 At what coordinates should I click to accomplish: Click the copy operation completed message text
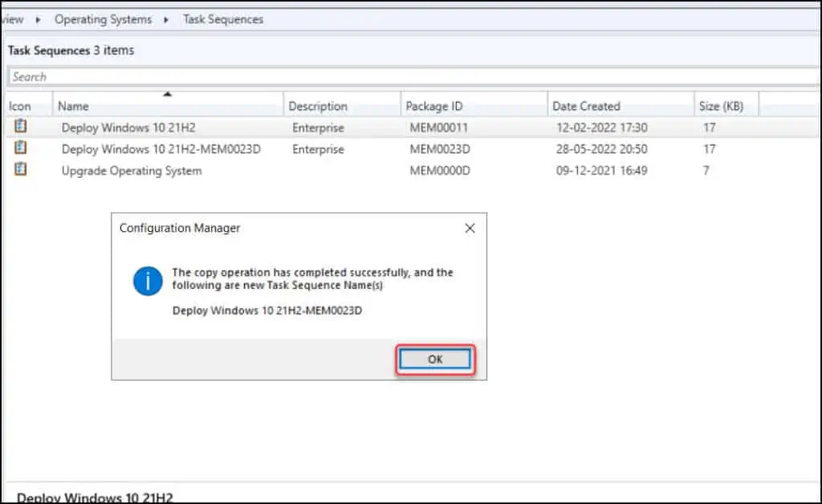(312, 278)
